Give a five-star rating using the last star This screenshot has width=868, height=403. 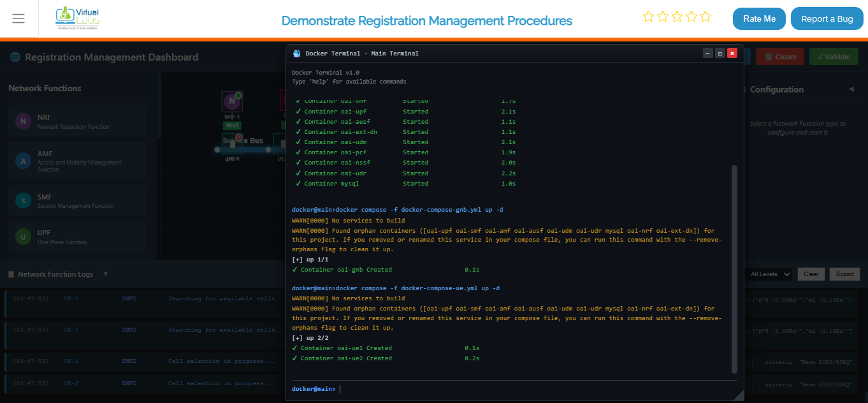[705, 17]
